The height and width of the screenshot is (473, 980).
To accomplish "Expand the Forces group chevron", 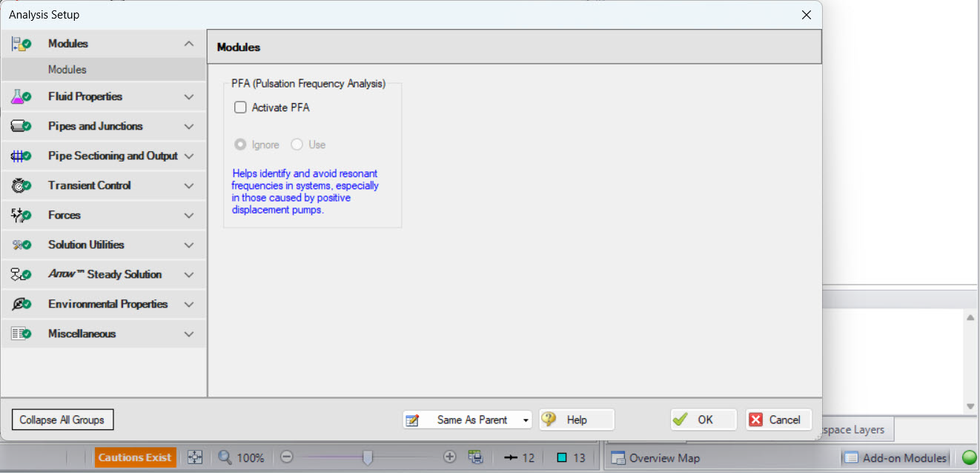I will coord(189,215).
